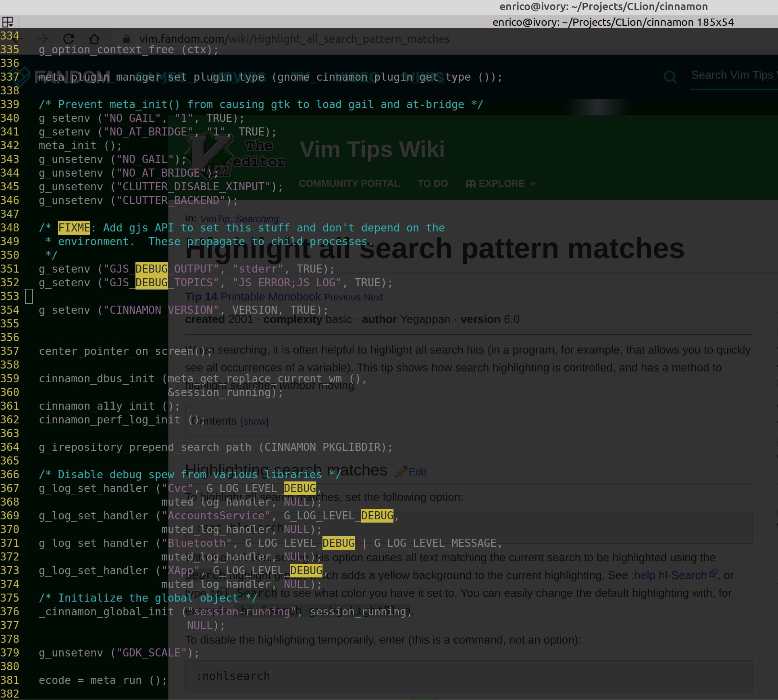Open the COMMUNITY PORTAL menu item
The width and height of the screenshot is (778, 700).
coord(349,183)
